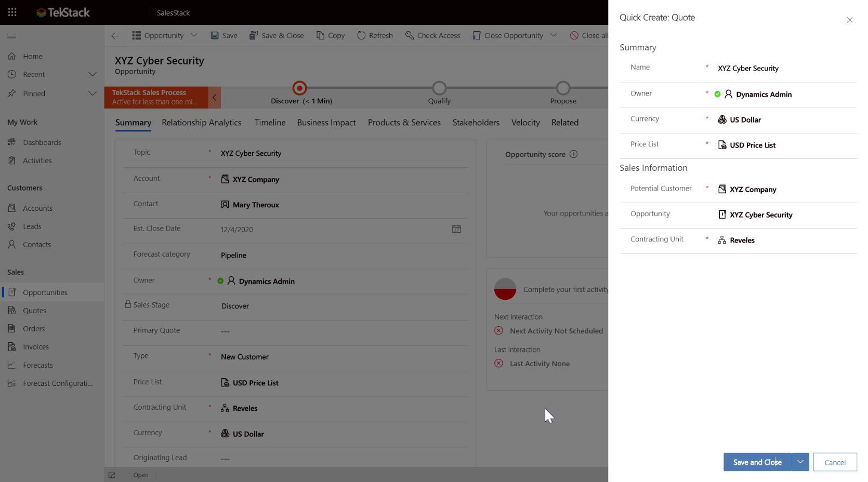Toggle the hamburger navigation menu
Image resolution: width=868 pixels, height=482 pixels.
tap(11, 36)
